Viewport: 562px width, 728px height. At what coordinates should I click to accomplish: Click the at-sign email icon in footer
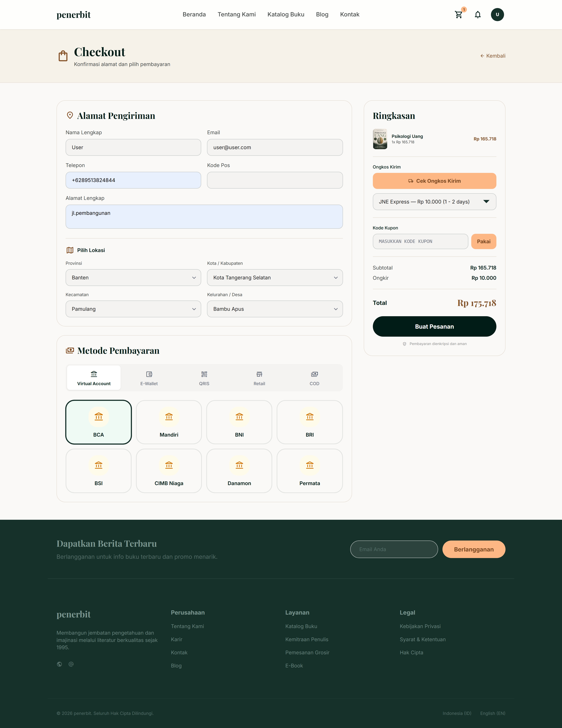(x=71, y=664)
